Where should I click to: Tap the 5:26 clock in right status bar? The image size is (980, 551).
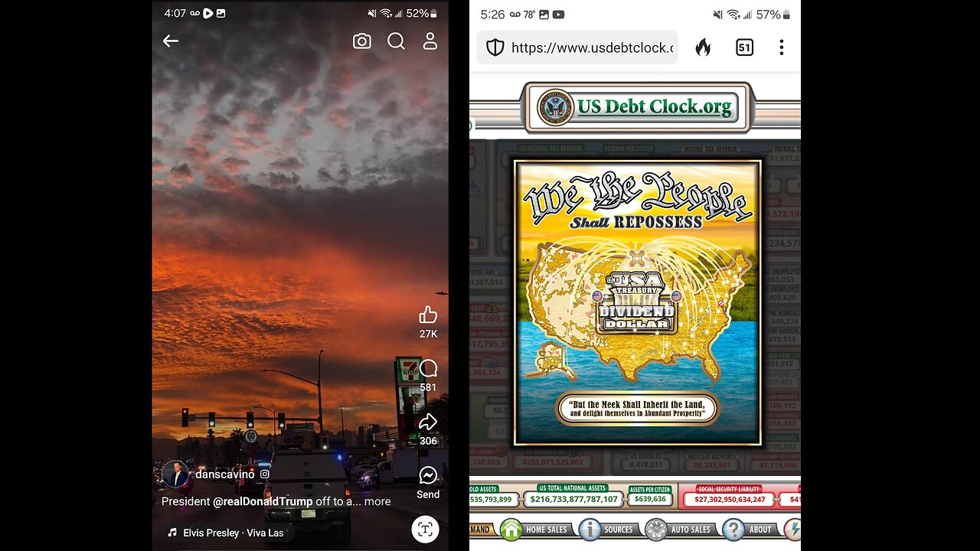pyautogui.click(x=492, y=14)
